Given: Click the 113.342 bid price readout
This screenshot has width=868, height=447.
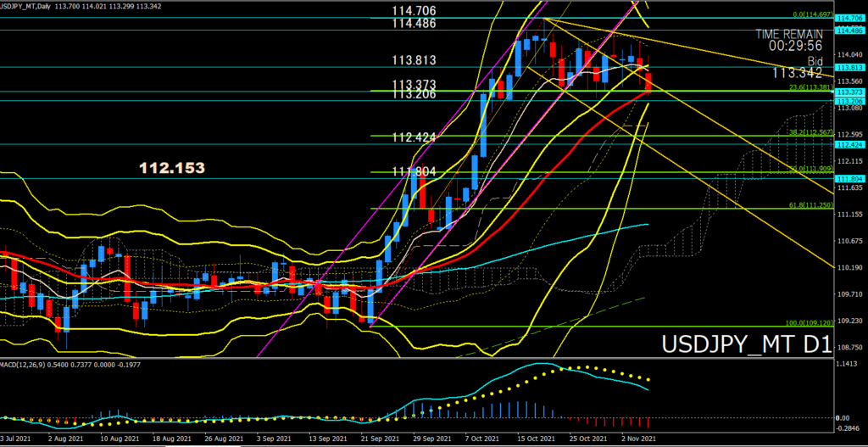Looking at the screenshot, I should (798, 72).
